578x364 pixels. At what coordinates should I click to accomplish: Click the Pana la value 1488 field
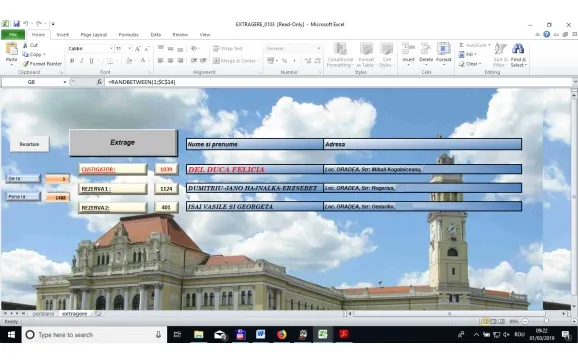coord(58,198)
